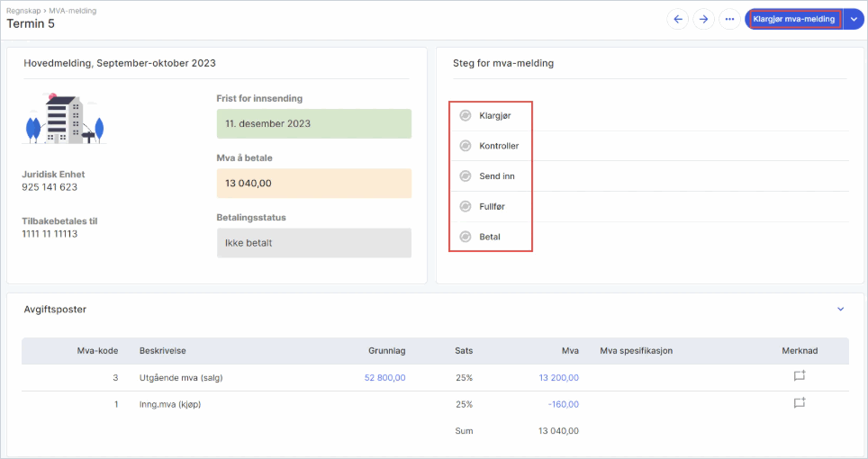868x459 pixels.
Task: Open the 52 800,00 grunnlag link
Action: 384,378
